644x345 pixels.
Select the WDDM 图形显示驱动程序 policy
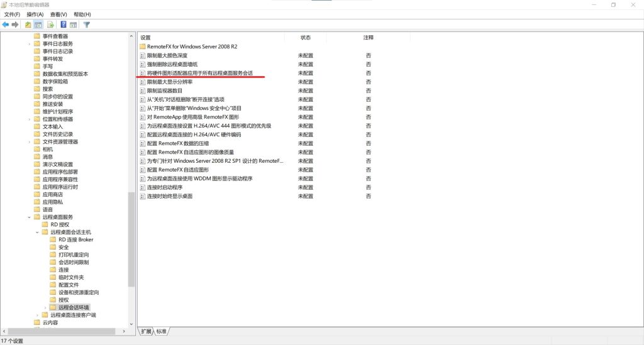199,178
